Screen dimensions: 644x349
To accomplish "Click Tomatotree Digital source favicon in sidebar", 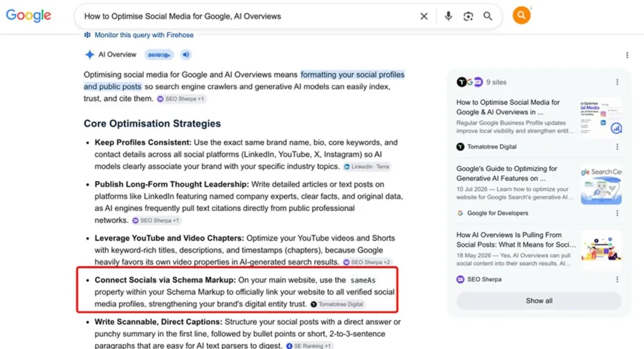I will 460,147.
